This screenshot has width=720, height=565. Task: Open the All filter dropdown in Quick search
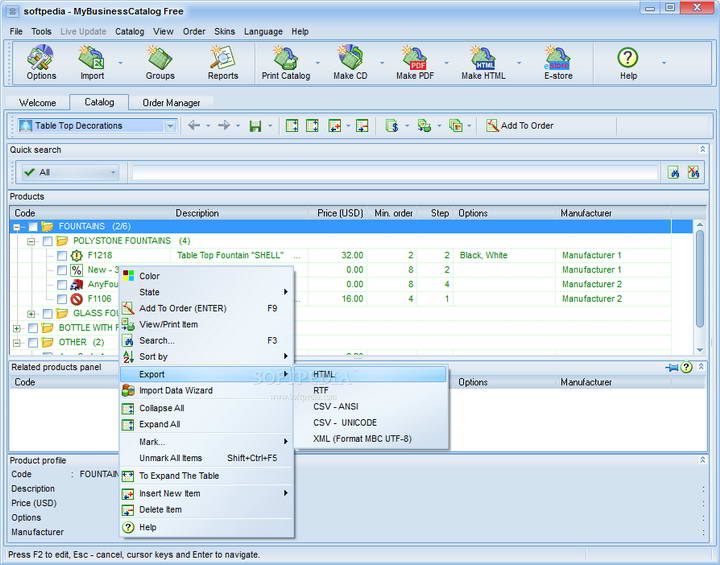click(113, 173)
